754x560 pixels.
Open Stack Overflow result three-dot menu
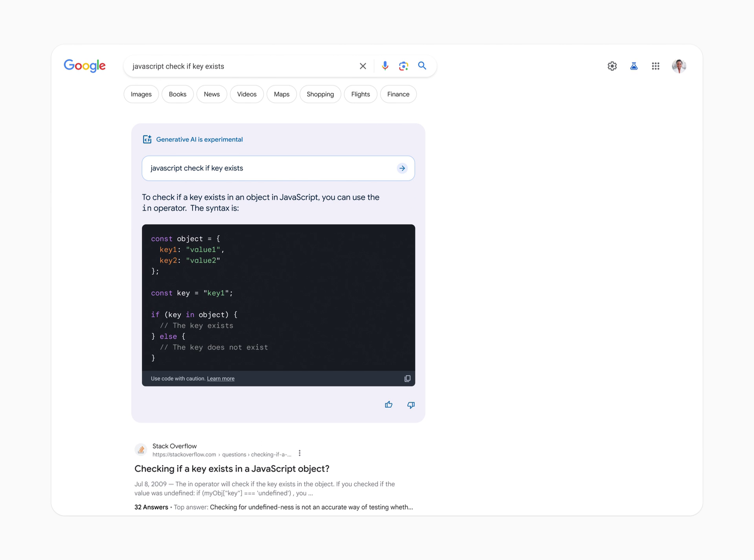point(300,453)
